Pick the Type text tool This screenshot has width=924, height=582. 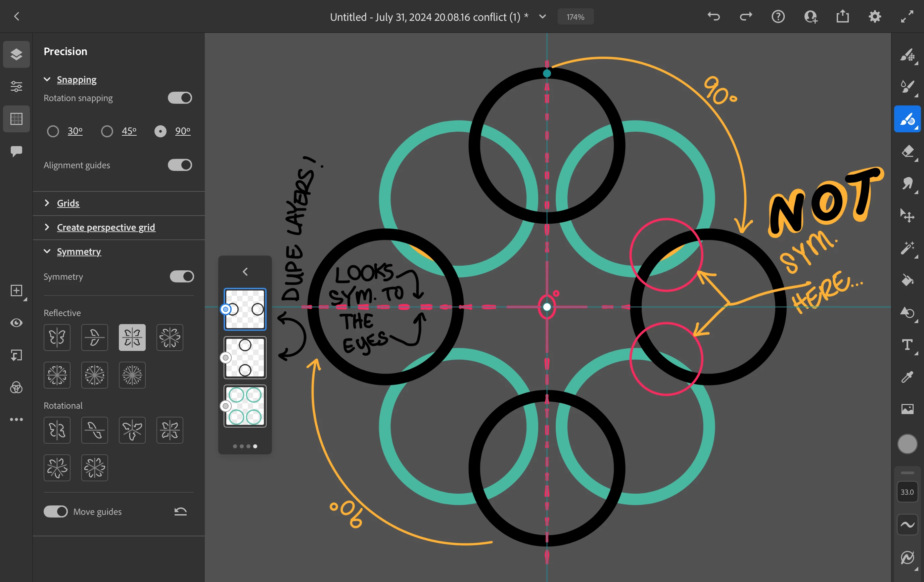[x=907, y=345]
